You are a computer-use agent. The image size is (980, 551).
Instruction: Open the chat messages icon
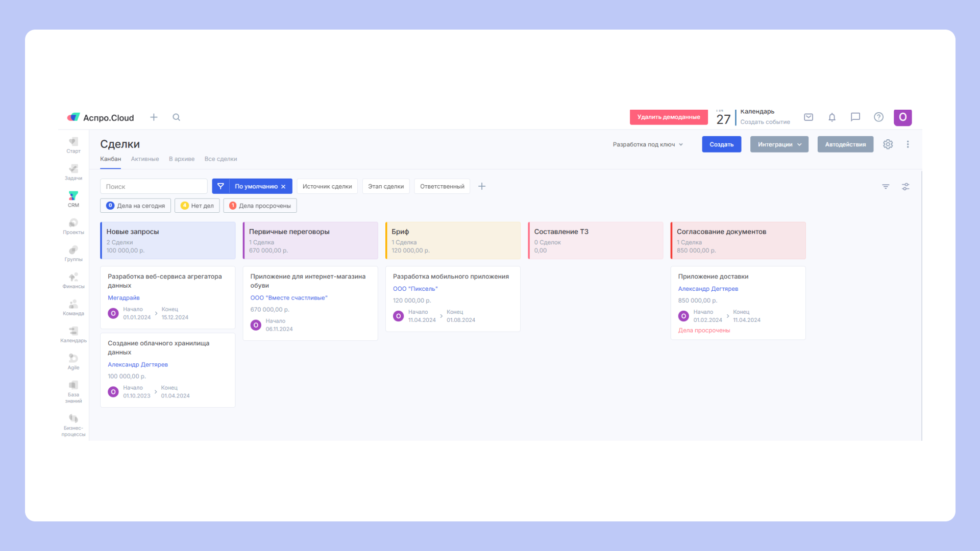click(x=855, y=117)
